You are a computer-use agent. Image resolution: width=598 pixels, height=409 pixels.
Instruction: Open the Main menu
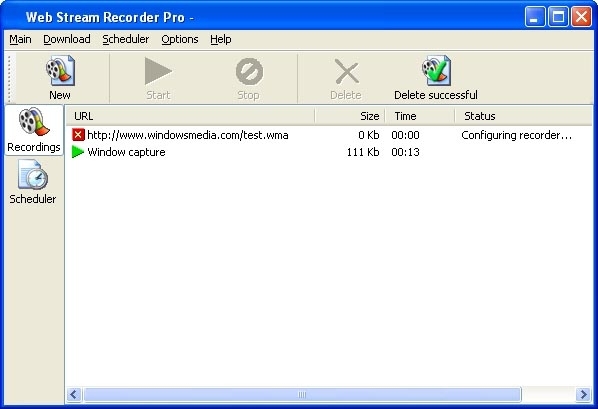click(20, 39)
